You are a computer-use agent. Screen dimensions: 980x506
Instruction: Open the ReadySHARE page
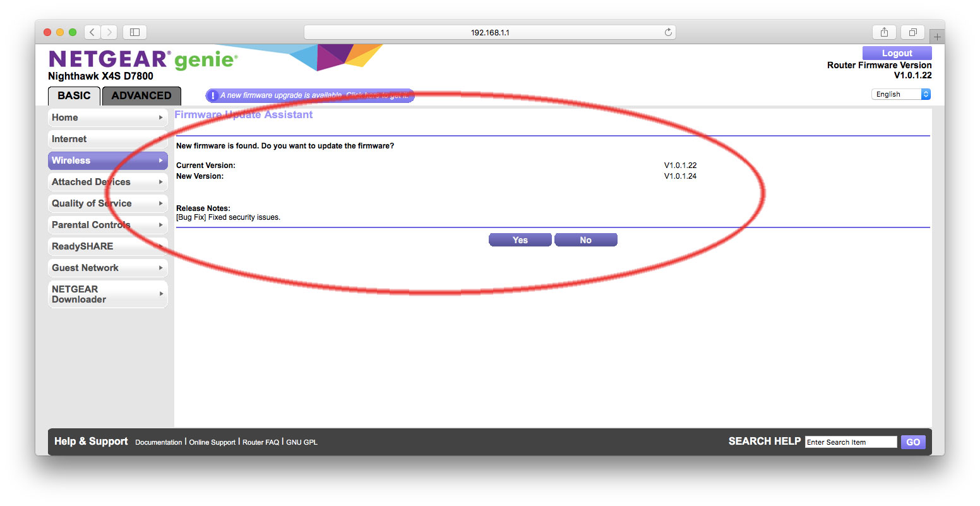(108, 246)
